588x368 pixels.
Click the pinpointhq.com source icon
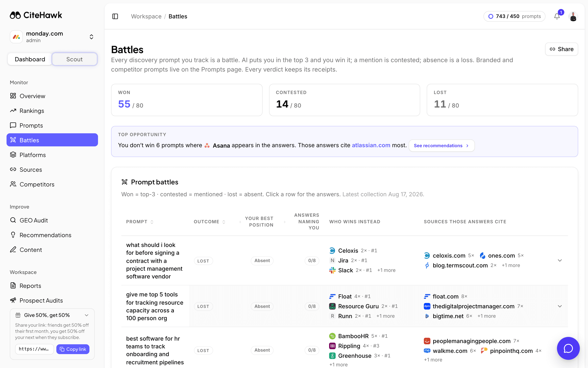coord(484,351)
